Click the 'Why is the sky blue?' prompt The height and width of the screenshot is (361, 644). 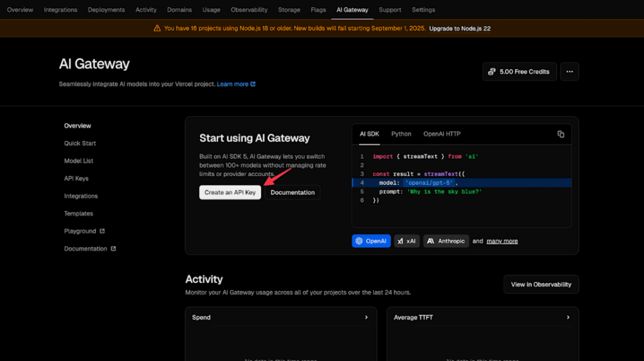point(445,191)
